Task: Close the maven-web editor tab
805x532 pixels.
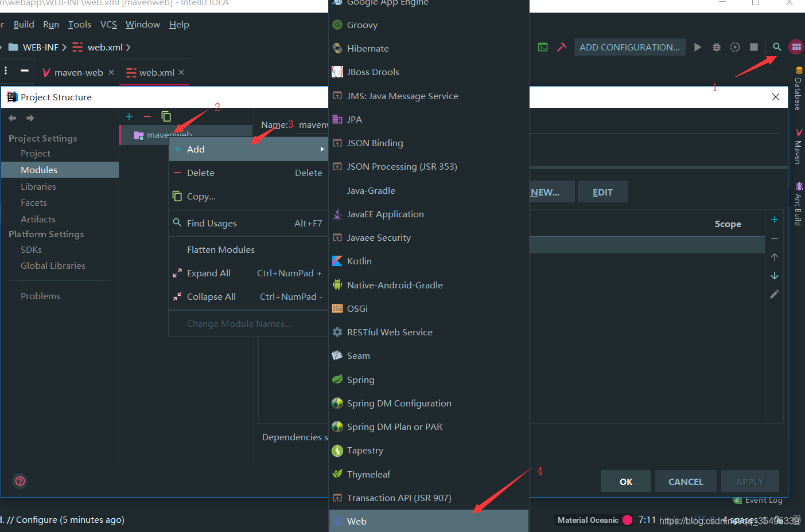Action: coord(111,72)
